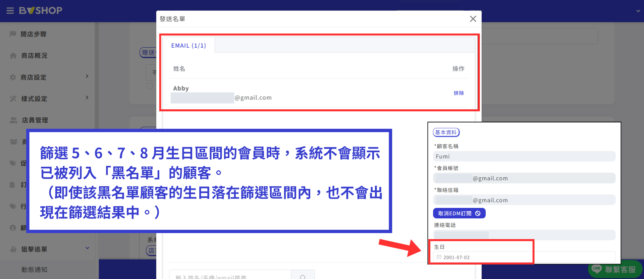
Task: Expand the 商店設定 submenu chevron
Action: tap(87, 76)
